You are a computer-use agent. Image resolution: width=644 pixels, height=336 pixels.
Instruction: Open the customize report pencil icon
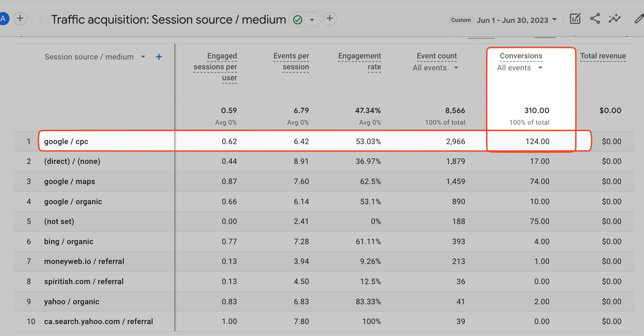pyautogui.click(x=639, y=19)
